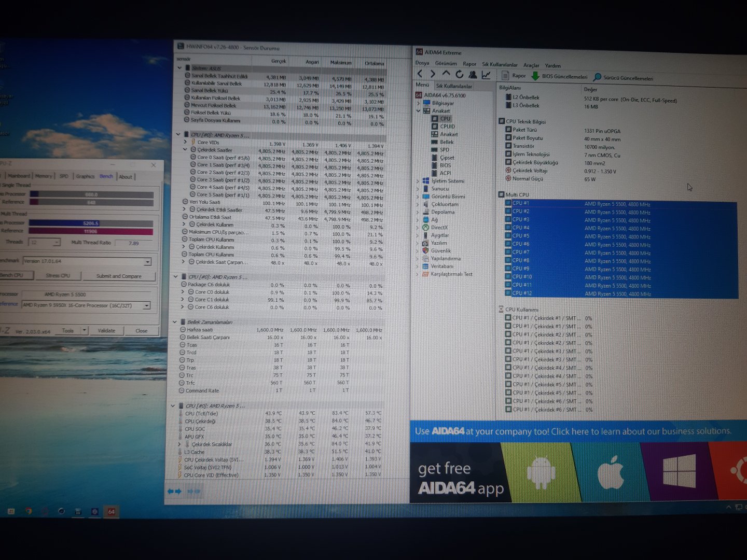
Task: Open Sürücü Güncellemeleri driver updates
Action: (x=623, y=77)
